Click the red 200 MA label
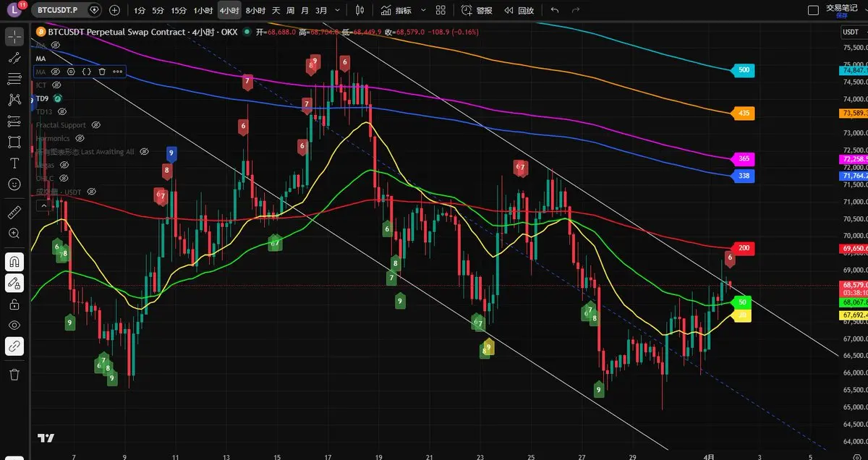This screenshot has width=868, height=460. (743, 248)
